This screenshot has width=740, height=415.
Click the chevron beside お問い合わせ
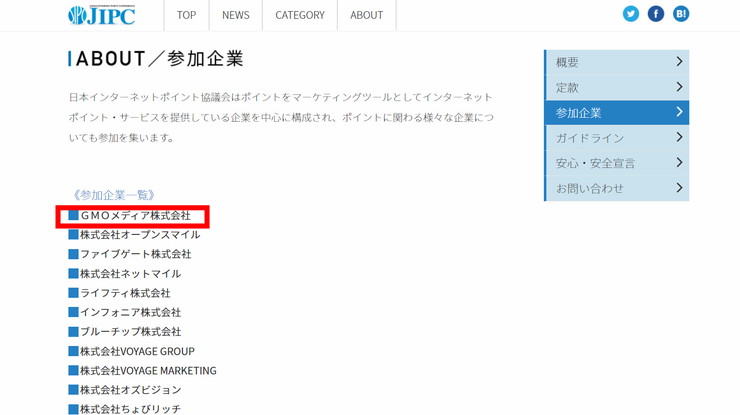[x=679, y=188]
